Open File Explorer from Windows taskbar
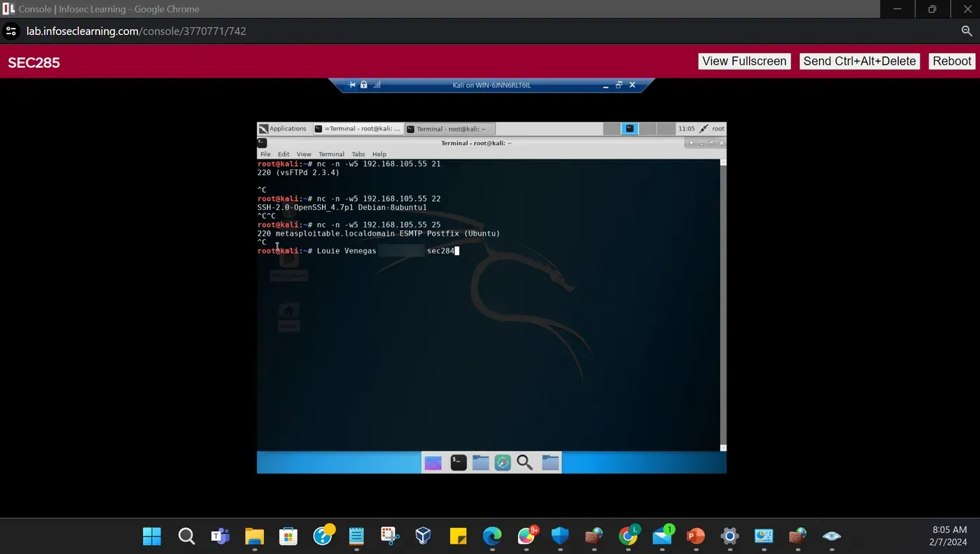The image size is (980, 554). pos(254,537)
